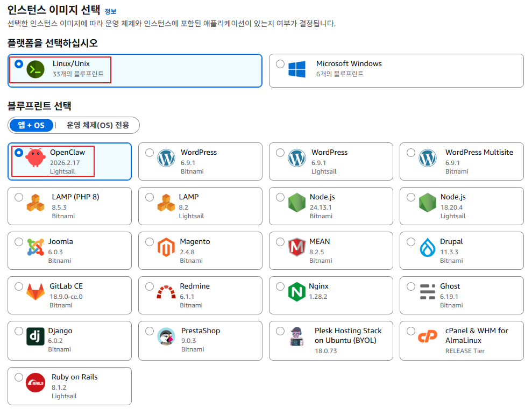This screenshot has width=532, height=409.
Task: Click the LAMP 8.2 Lightsail cubes icon
Action: [166, 202]
